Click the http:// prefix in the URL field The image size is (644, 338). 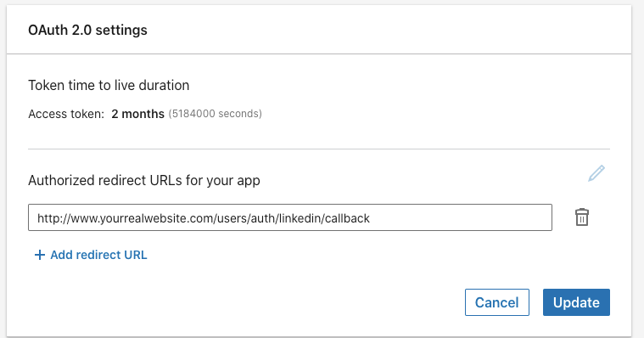[53, 218]
